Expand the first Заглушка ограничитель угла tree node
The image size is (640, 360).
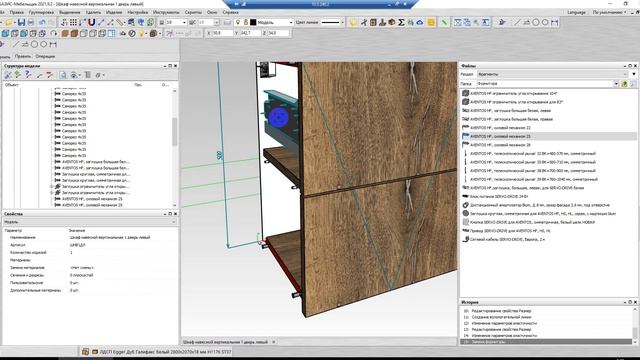pyautogui.click(x=51, y=187)
